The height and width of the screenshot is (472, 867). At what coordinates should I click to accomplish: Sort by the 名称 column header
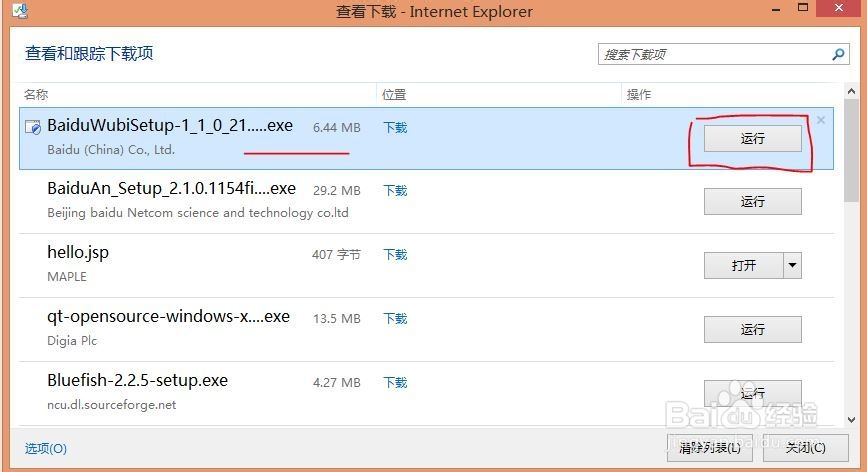(36, 95)
